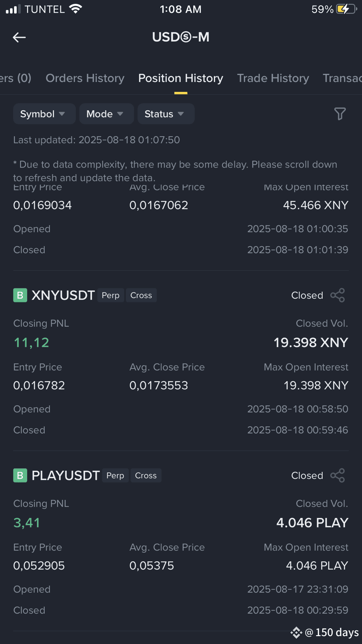The image size is (362, 644).
Task: Open the PLAYUSDT position entry title
Action: (66, 476)
